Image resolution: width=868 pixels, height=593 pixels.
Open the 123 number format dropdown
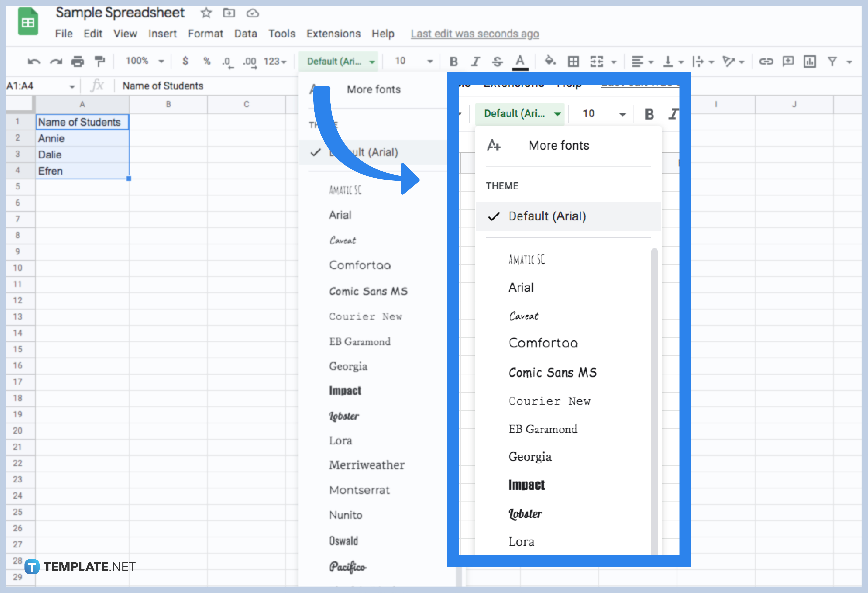click(x=275, y=61)
